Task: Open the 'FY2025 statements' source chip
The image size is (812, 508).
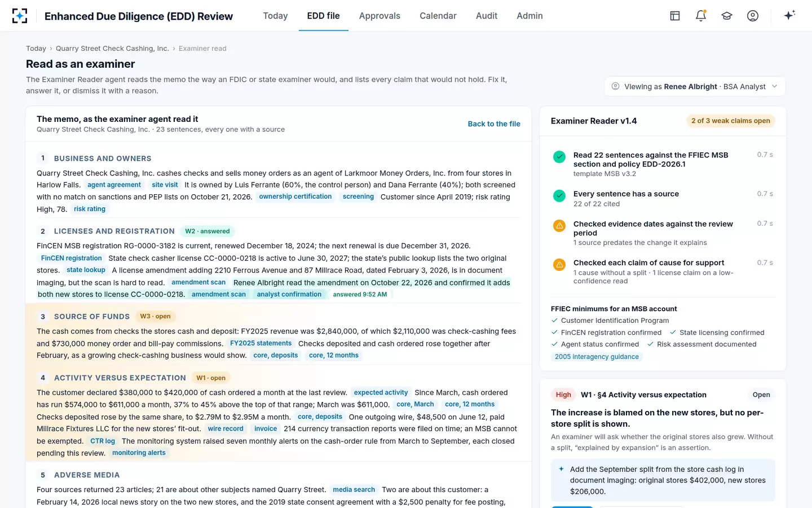Action: (x=261, y=343)
